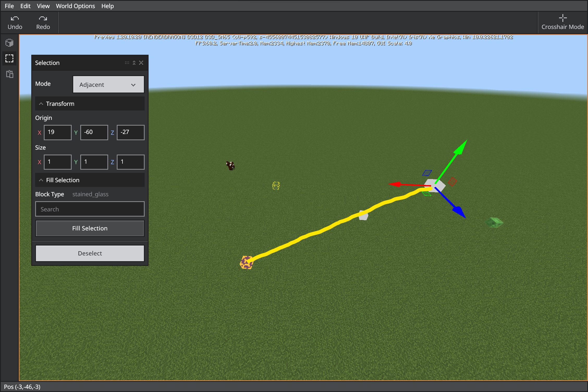The height and width of the screenshot is (392, 588).
Task: Pop out the Selection panel using the middle header icon
Action: [134, 63]
